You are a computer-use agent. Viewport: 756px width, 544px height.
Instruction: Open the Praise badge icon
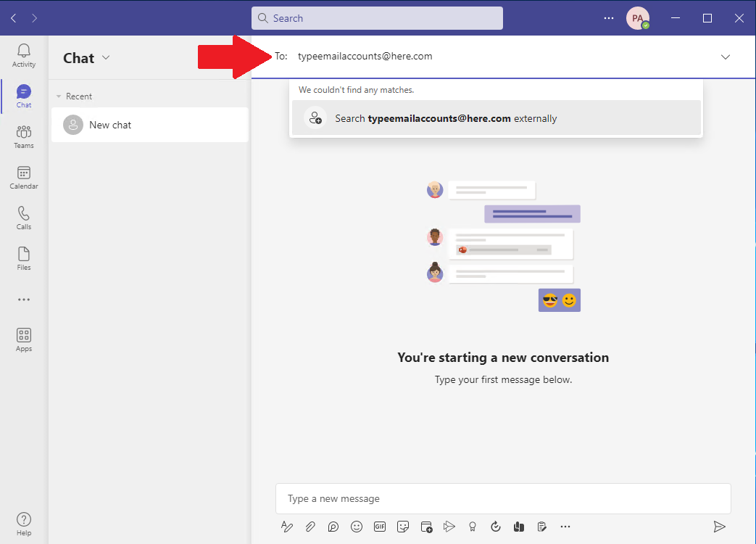click(x=473, y=527)
